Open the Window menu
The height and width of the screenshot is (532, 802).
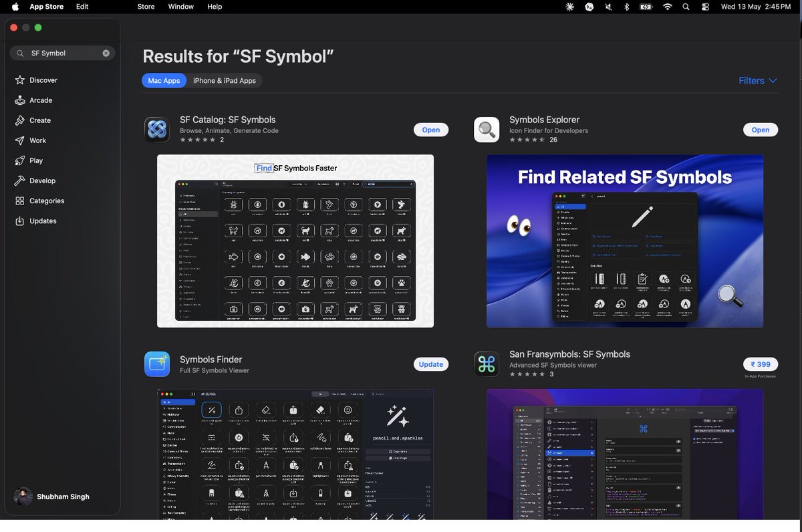[x=181, y=7]
